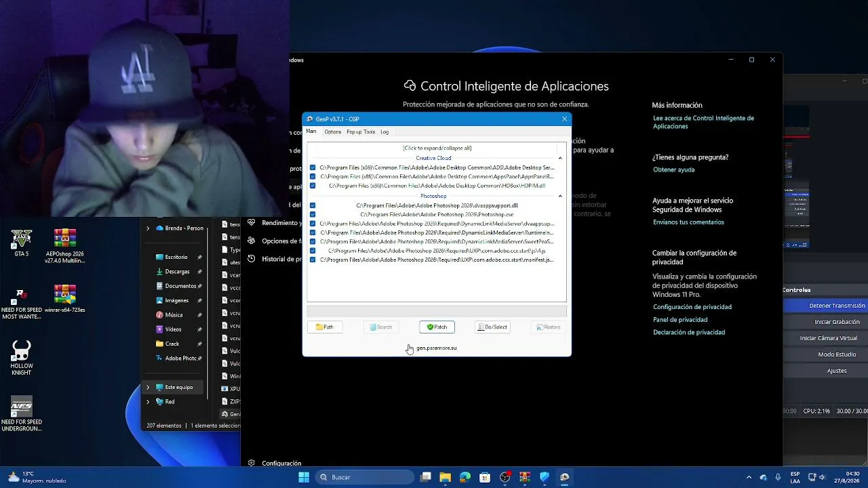Open the Declaración de privacidad link

[x=689, y=332]
